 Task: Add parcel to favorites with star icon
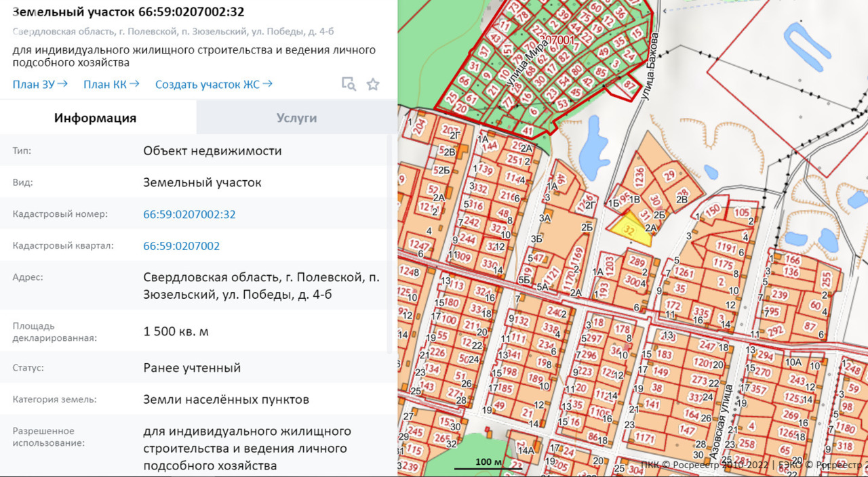pos(373,84)
